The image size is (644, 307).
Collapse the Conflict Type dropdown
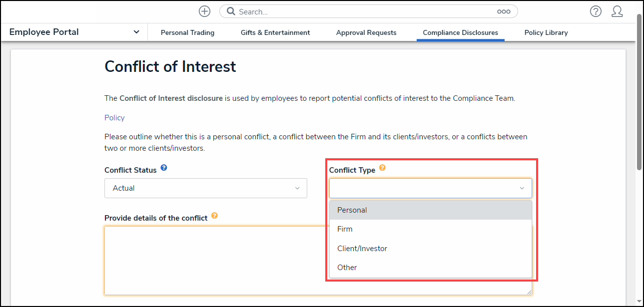coord(522,188)
